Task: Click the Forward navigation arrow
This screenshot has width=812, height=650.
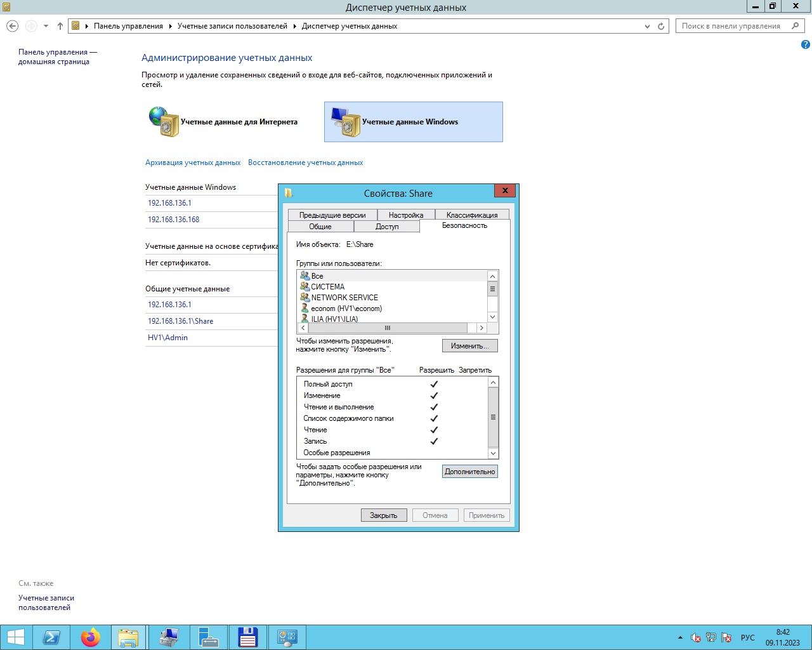Action: (31, 26)
